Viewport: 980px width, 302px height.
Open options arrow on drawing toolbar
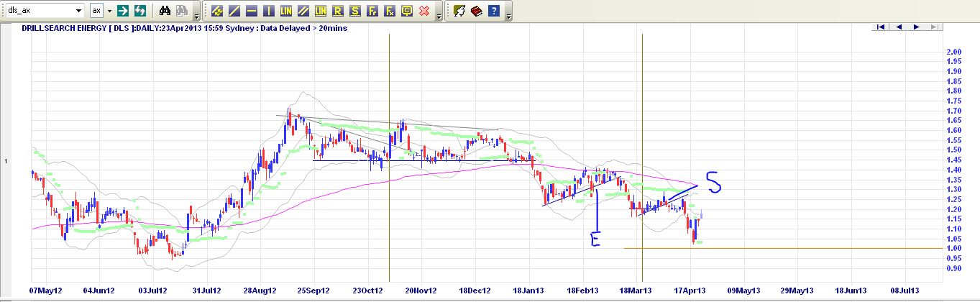pyautogui.click(x=437, y=12)
